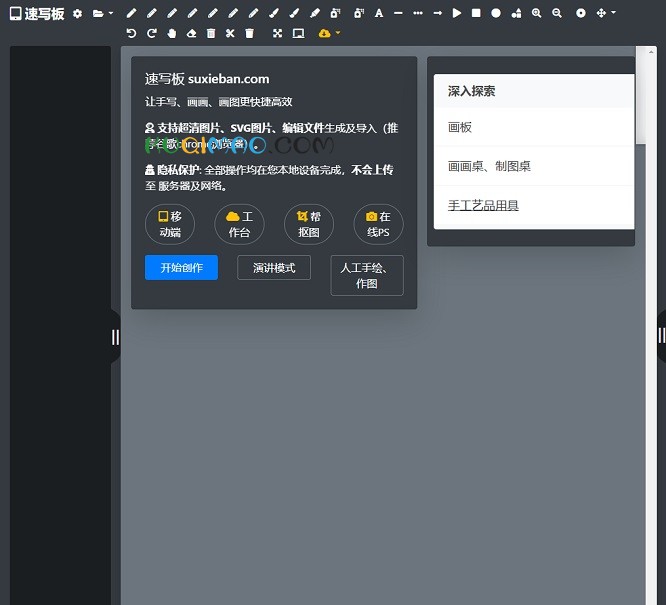Image resolution: width=666 pixels, height=605 pixels.
Task: Toggle fullscreen with the expand-arrows icon
Action: pos(277,33)
